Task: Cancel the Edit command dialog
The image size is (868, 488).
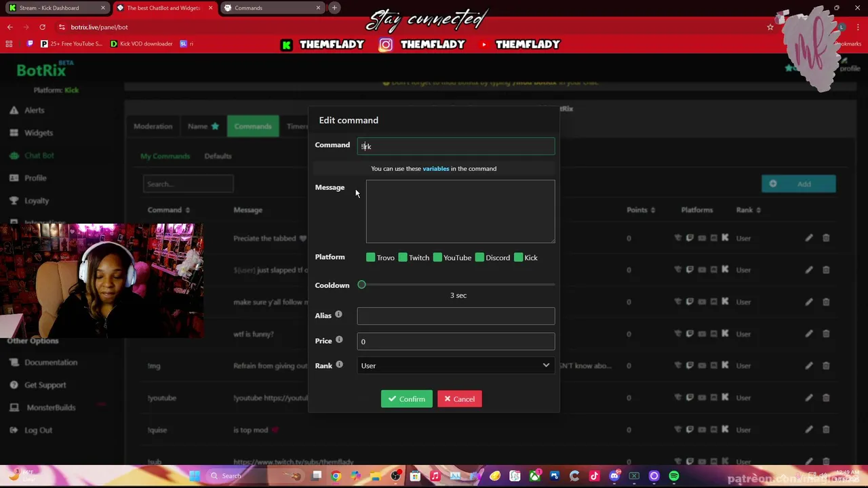Action: 460,399
